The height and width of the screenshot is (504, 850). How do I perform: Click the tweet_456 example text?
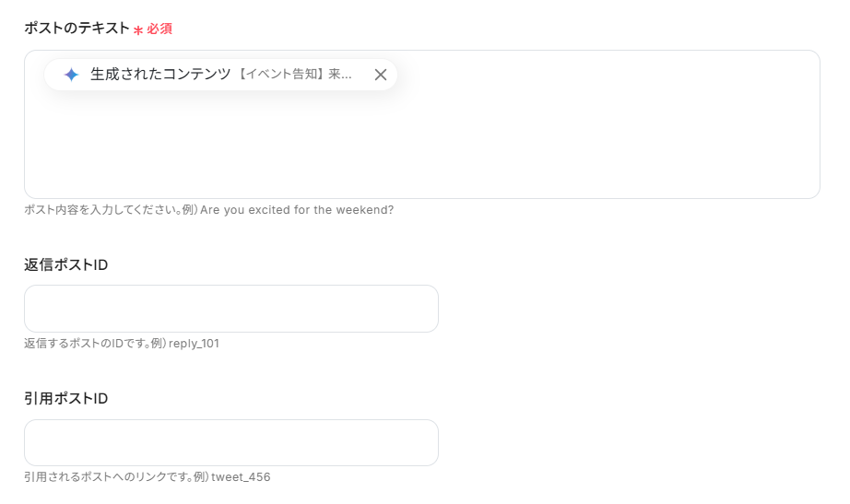[x=241, y=477]
